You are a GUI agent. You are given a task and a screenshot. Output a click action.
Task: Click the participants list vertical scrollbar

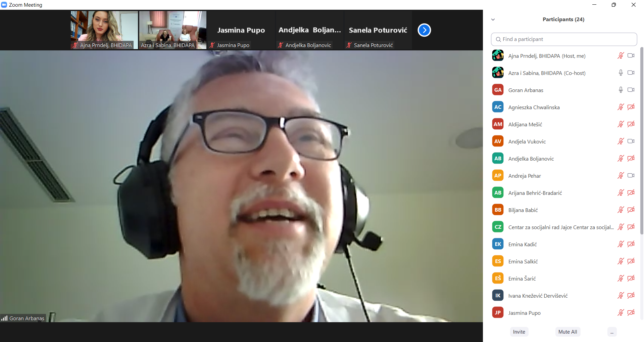[x=642, y=141]
